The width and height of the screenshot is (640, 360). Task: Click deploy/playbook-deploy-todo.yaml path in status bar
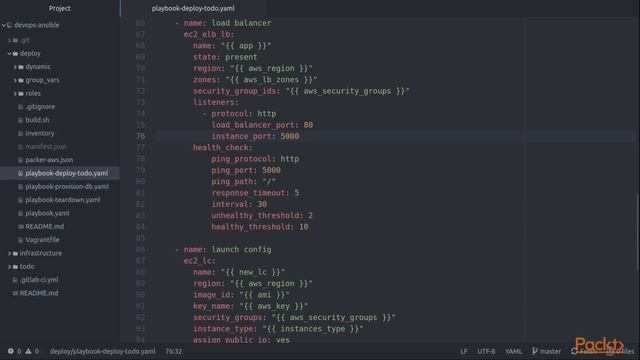(x=102, y=351)
